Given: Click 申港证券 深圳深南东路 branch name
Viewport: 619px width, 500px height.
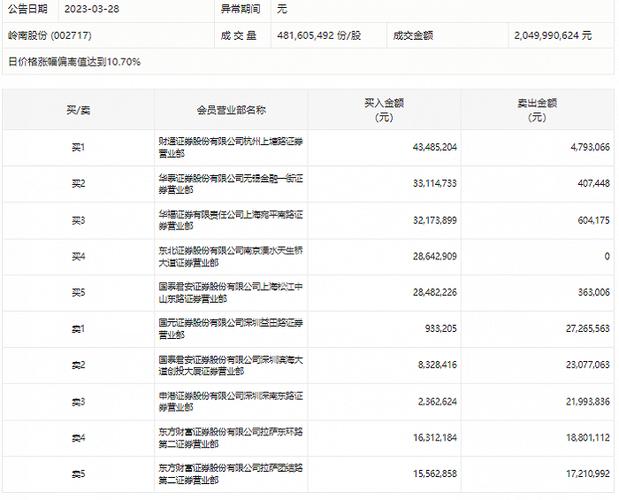Looking at the screenshot, I should click(231, 401).
